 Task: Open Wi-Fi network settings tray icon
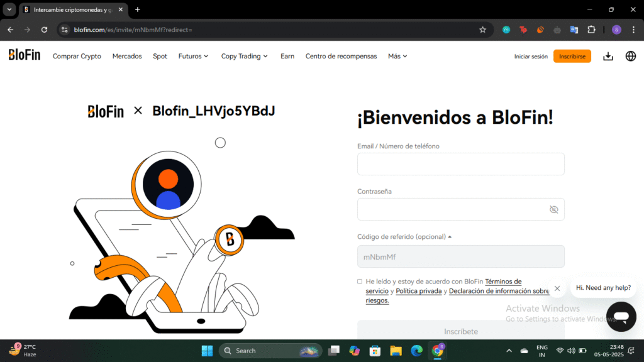point(559,351)
